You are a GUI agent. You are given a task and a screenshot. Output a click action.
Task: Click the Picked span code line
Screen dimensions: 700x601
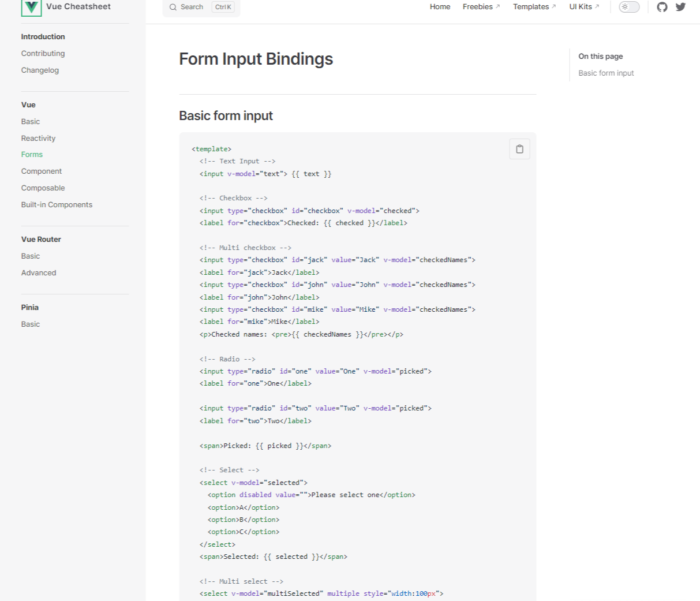point(265,446)
